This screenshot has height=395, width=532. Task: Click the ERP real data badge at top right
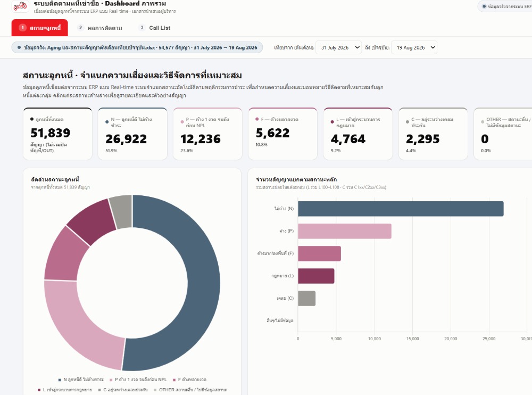(505, 6)
